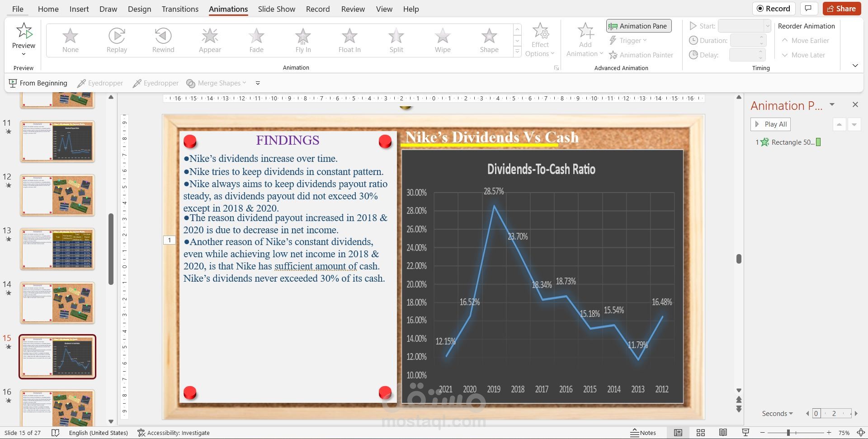Apply the Float In animation effect
Image resolution: width=868 pixels, height=439 pixels.
click(x=349, y=40)
